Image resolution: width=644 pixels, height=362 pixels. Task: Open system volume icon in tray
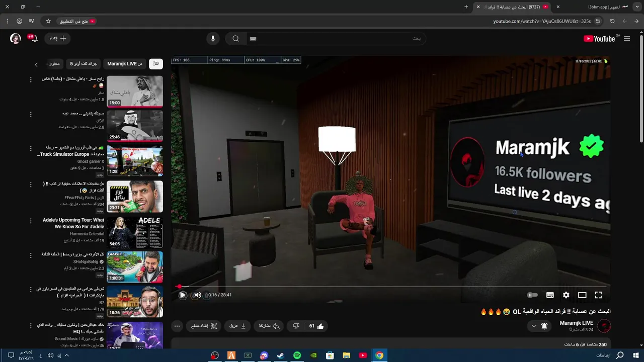point(50,355)
